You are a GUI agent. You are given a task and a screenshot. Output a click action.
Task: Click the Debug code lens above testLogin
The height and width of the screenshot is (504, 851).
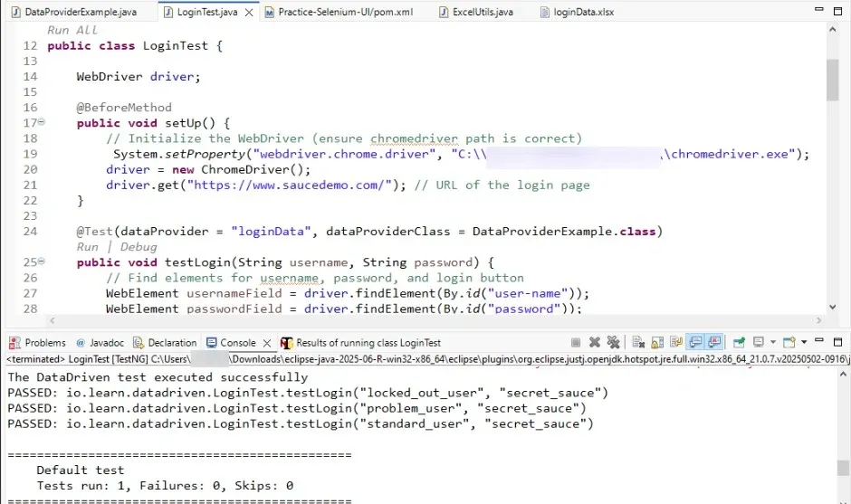139,247
